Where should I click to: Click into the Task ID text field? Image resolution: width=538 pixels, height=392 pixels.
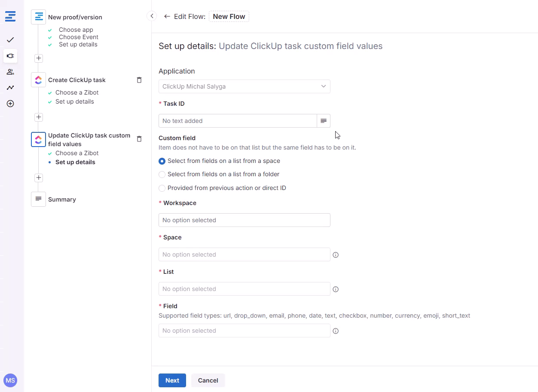pos(237,121)
